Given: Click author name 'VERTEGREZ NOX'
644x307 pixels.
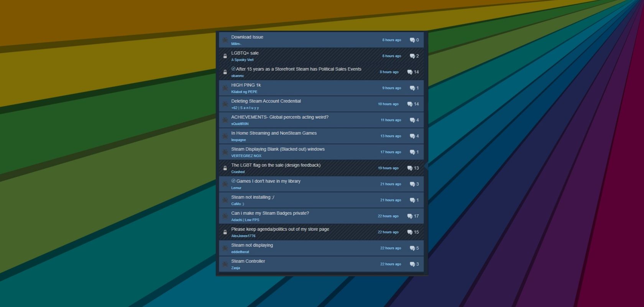Looking at the screenshot, I should coord(246,156).
